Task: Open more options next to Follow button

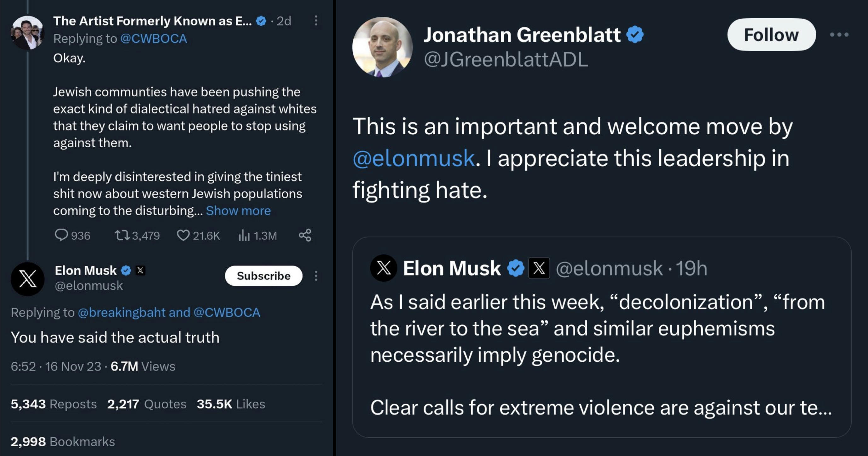Action: pos(839,35)
